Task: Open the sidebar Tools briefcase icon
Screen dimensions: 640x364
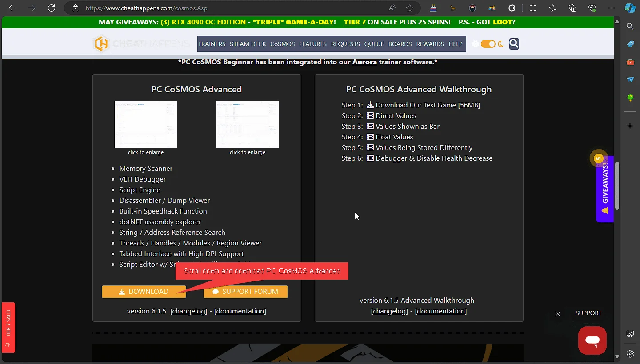Action: (630, 62)
